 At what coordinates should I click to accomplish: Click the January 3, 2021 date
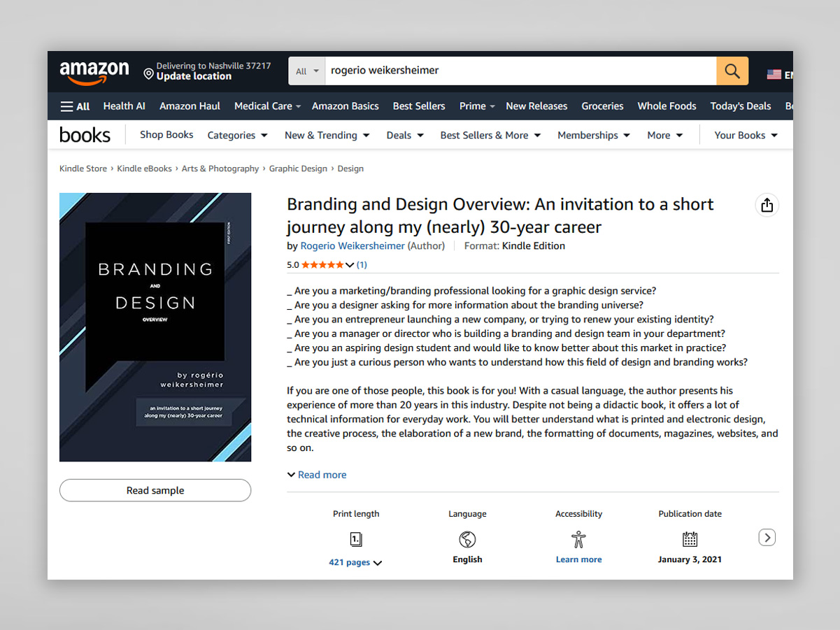[690, 559]
